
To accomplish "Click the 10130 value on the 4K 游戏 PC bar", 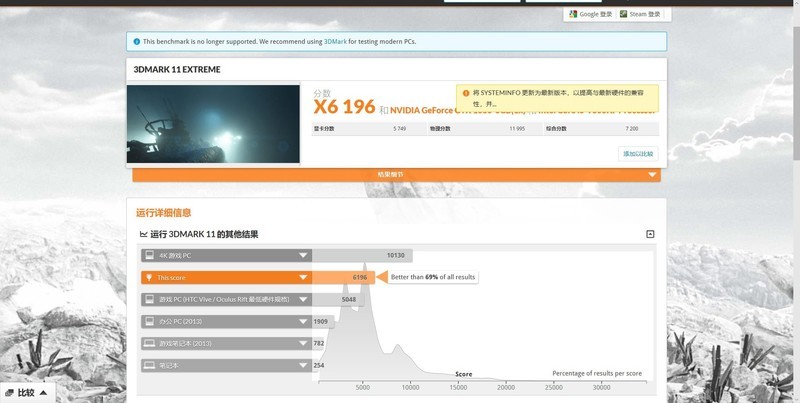I will [395, 256].
